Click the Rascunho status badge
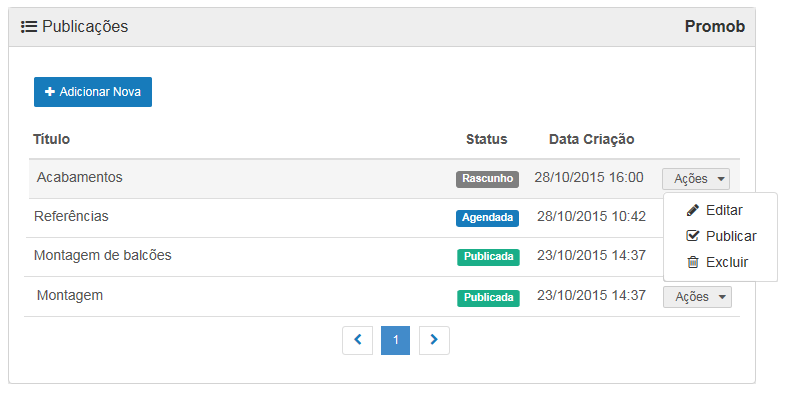The height and width of the screenshot is (394, 793). [488, 179]
